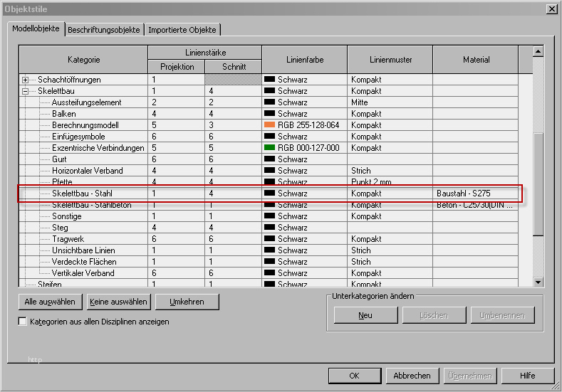
Task: Select the Baustahl - S275 material cell
Action: (474, 194)
